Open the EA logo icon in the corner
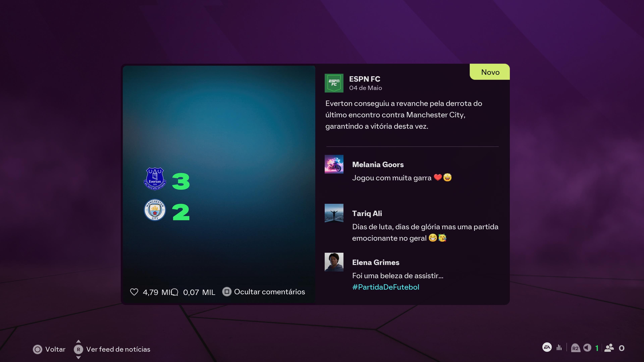This screenshot has height=362, width=644. [x=547, y=347]
